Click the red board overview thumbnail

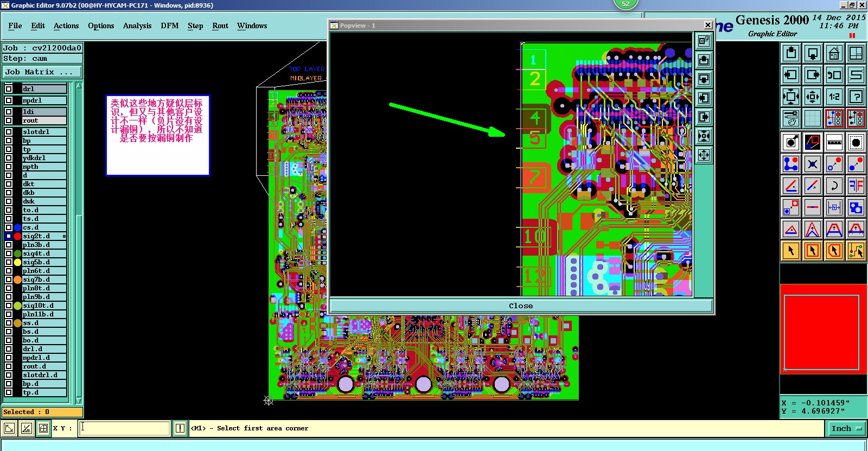coord(822,328)
